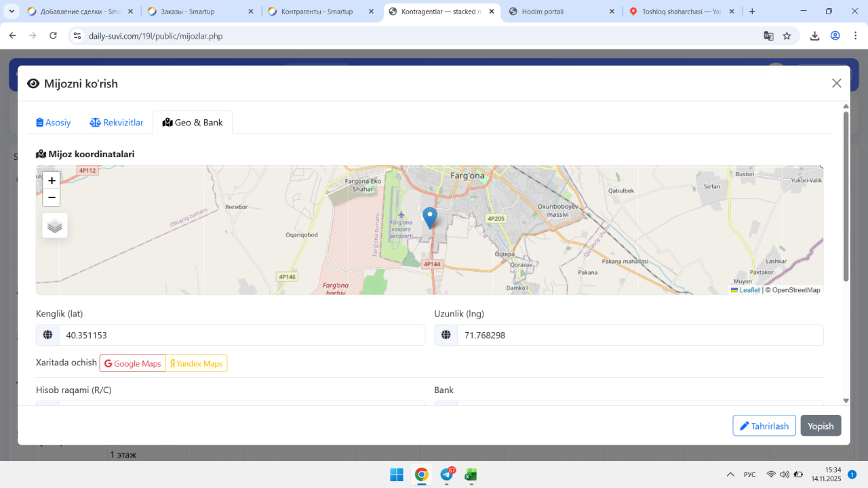Open the Leaflet attribution link
The height and width of the screenshot is (488, 868).
(x=749, y=290)
